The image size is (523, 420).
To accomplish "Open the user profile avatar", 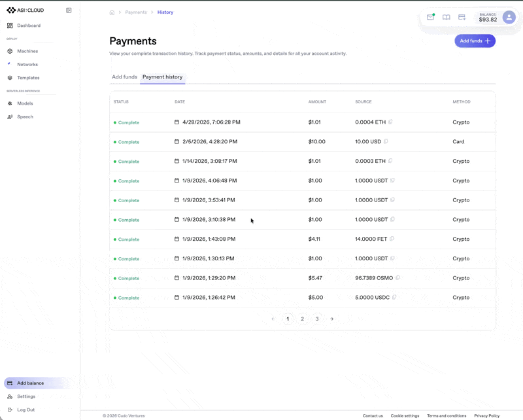I will point(509,17).
